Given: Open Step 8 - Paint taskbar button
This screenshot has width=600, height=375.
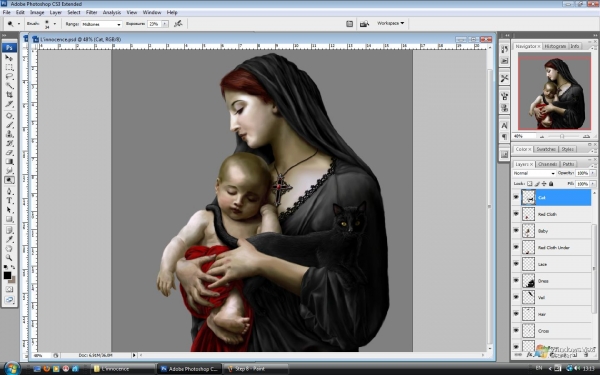Looking at the screenshot, I should pyautogui.click(x=256, y=369).
